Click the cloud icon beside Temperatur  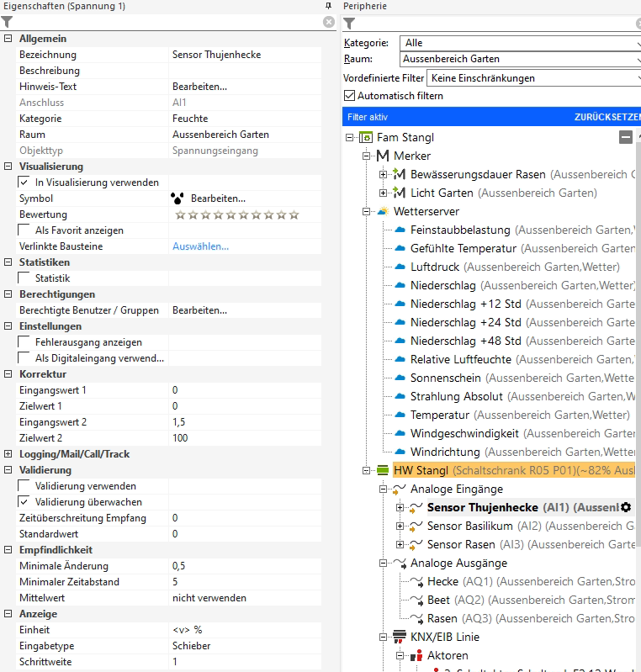click(x=400, y=415)
